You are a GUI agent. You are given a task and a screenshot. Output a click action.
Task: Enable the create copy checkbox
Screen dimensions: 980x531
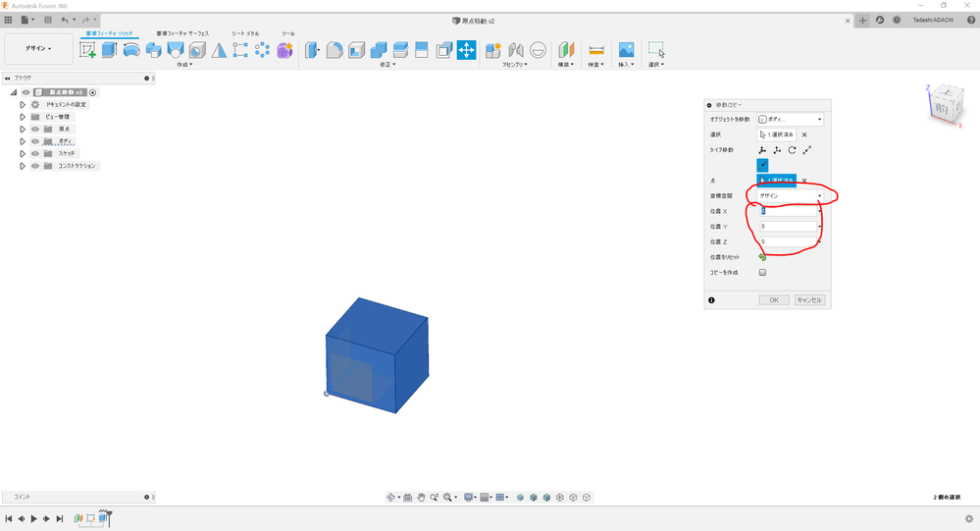pos(762,272)
